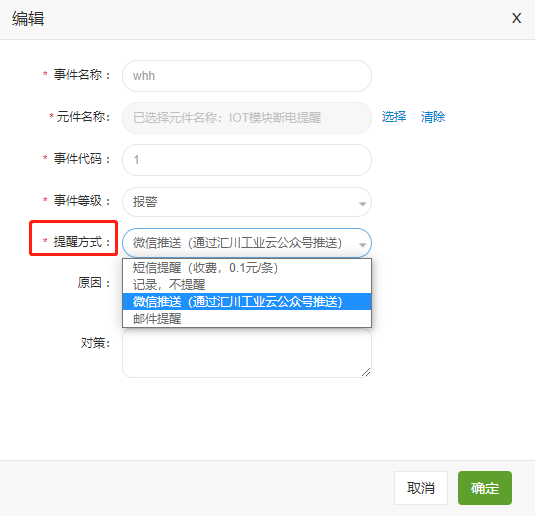Click the 元件名称 disabled text field
535x516 pixels.
click(247, 118)
